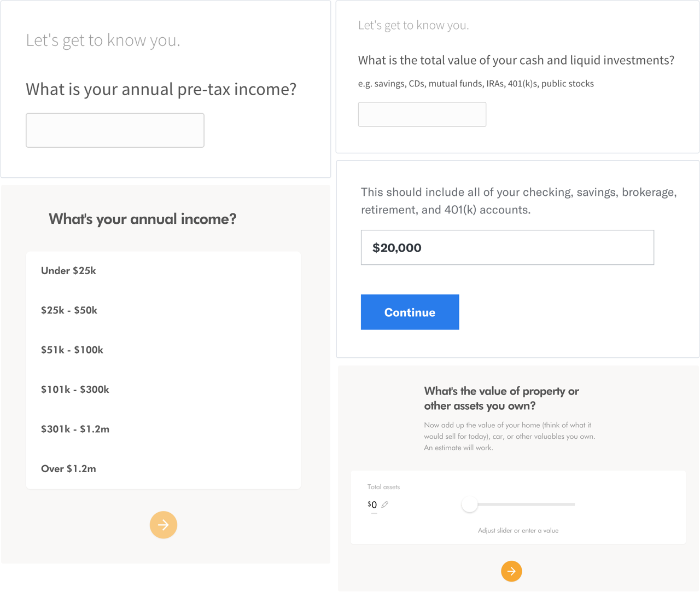Viewport: 700px width, 592px height.
Task: Click the 'Total assets' label
Action: click(x=383, y=487)
